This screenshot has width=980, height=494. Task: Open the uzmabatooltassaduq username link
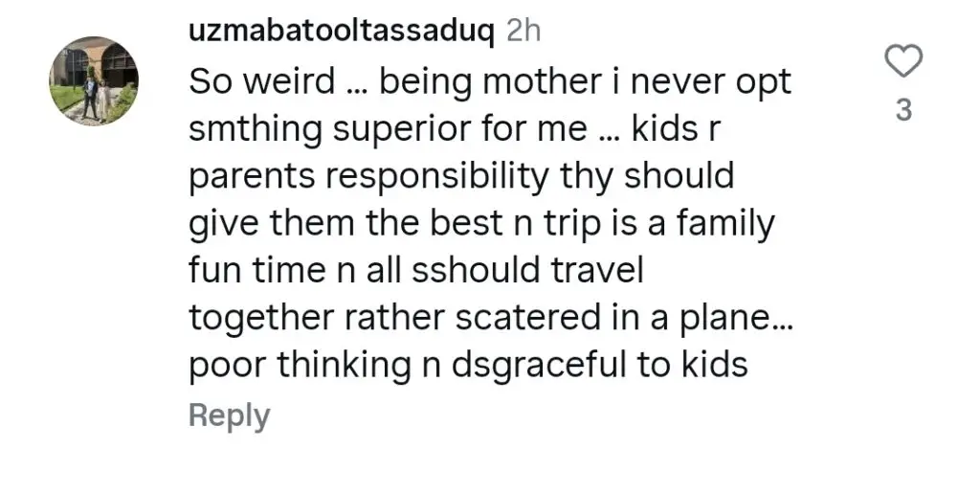tap(342, 32)
